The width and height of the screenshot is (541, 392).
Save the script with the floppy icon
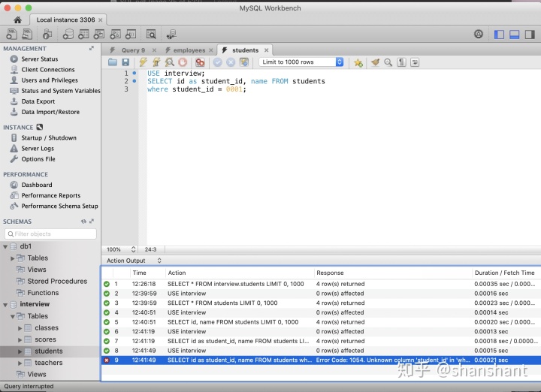tap(125, 62)
